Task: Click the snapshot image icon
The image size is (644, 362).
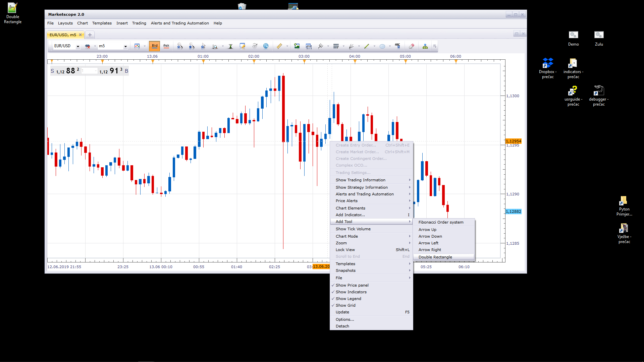Action: 297,46
